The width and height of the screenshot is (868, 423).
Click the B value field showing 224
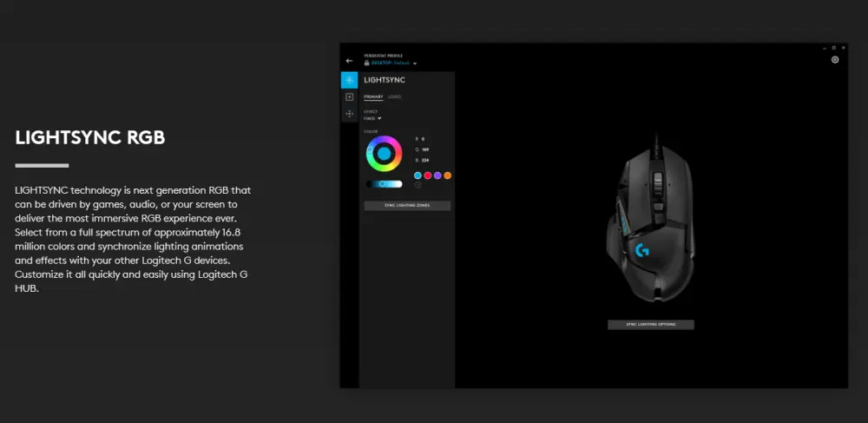[x=424, y=160]
